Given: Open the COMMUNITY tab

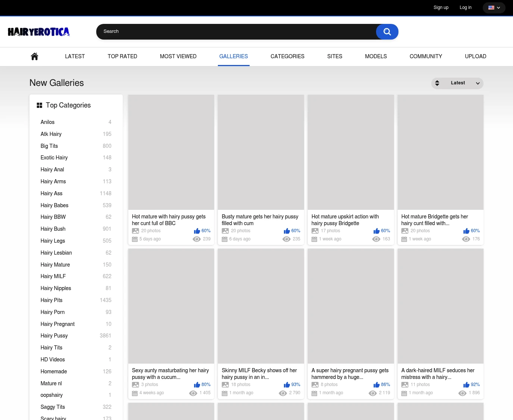Looking at the screenshot, I should point(426,56).
